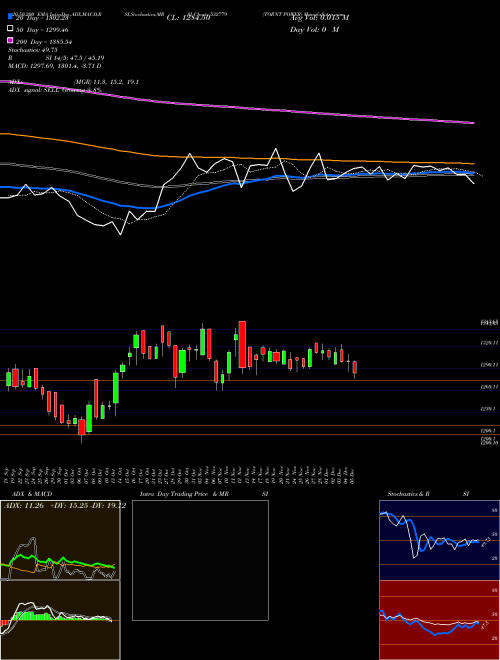Click the first date label on the x-axis
The image size is (500, 660).
point(8,475)
